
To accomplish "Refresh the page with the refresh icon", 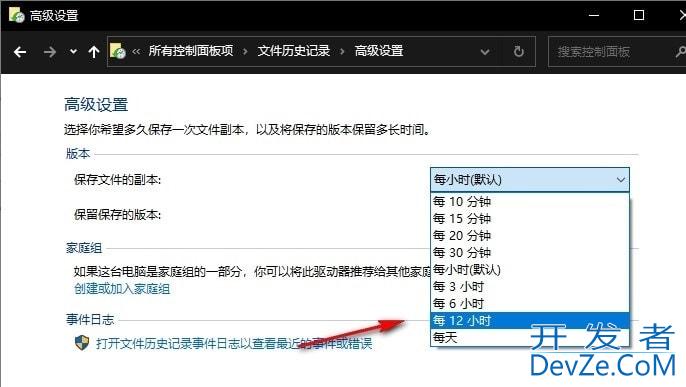I will 518,52.
